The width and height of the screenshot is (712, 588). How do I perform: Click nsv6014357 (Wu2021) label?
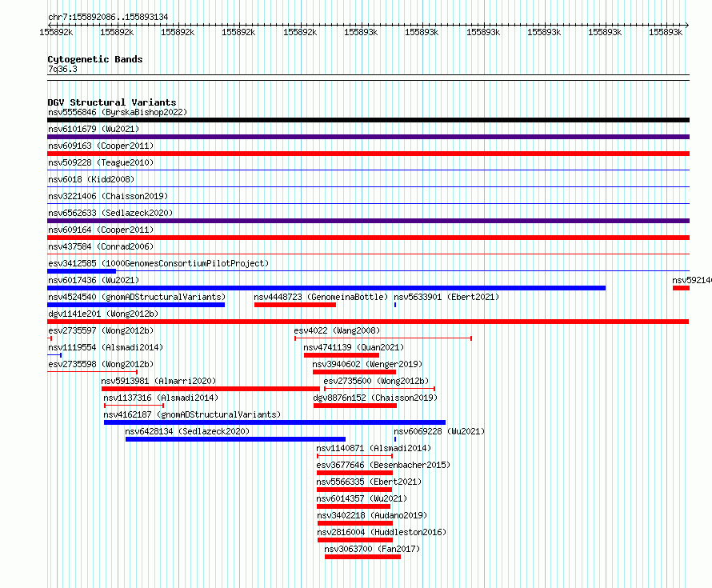[362, 498]
